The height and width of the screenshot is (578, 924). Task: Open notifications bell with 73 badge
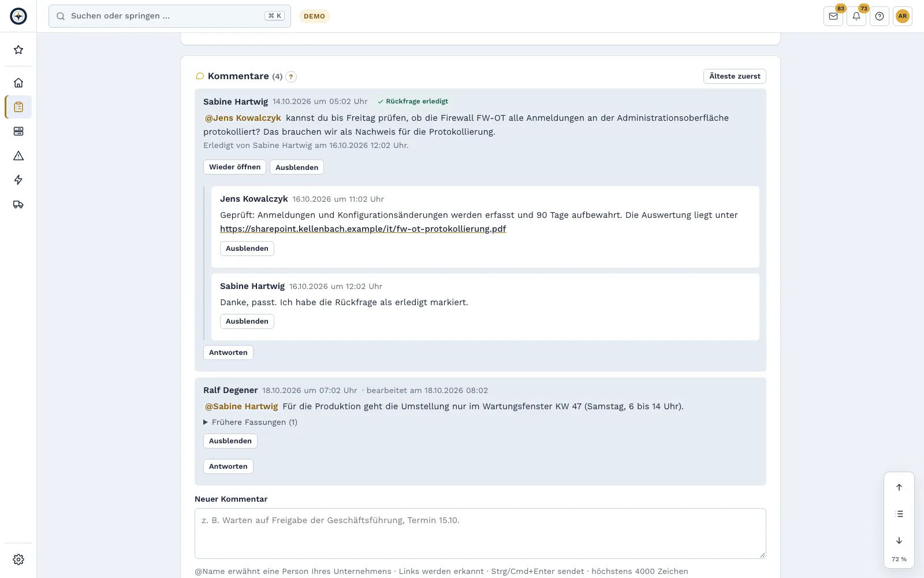856,16
